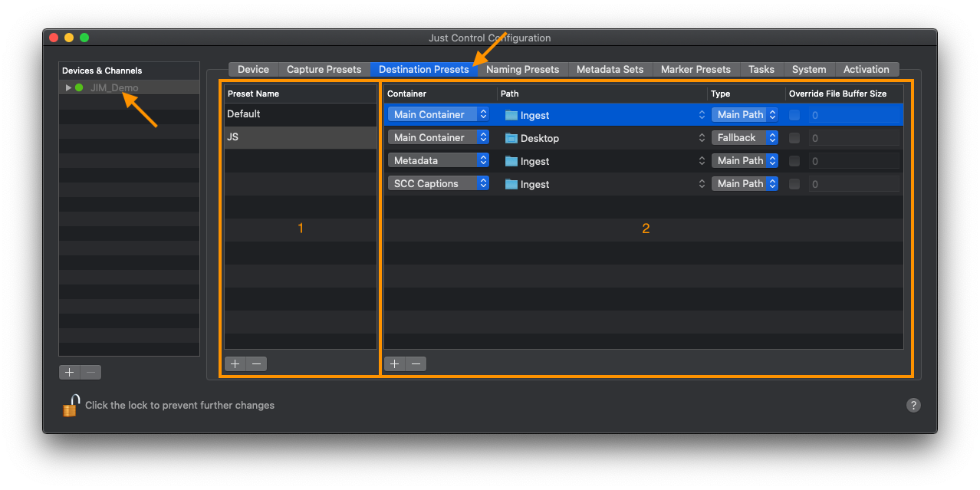Open the Metadata Sets tab
This screenshot has width=980, height=490.
click(x=610, y=69)
